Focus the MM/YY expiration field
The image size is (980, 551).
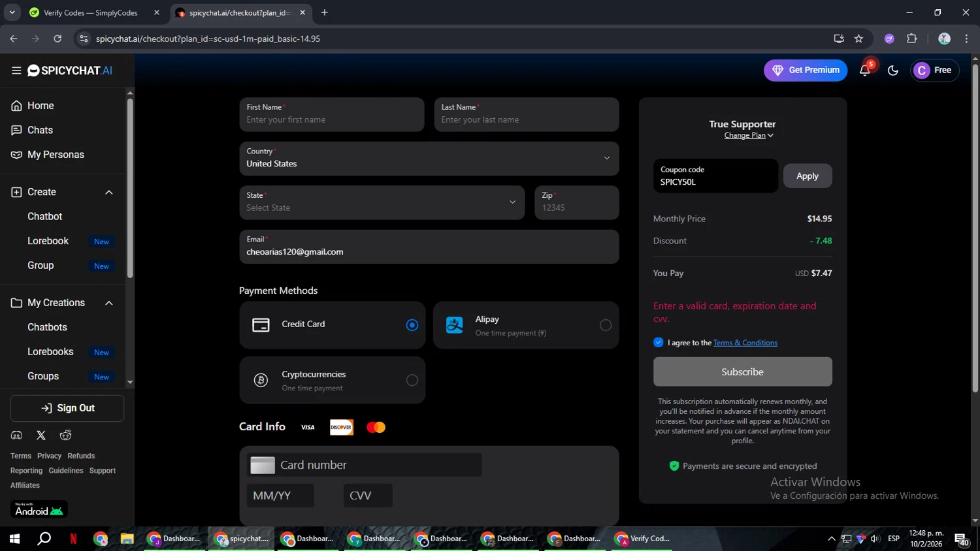pyautogui.click(x=280, y=496)
